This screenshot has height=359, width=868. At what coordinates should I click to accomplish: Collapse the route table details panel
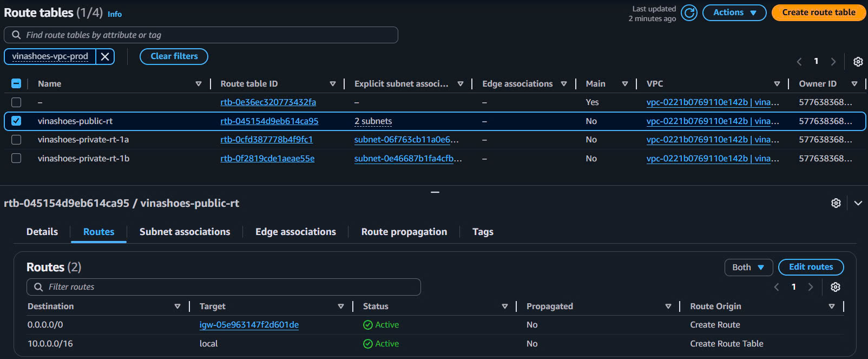tap(858, 203)
